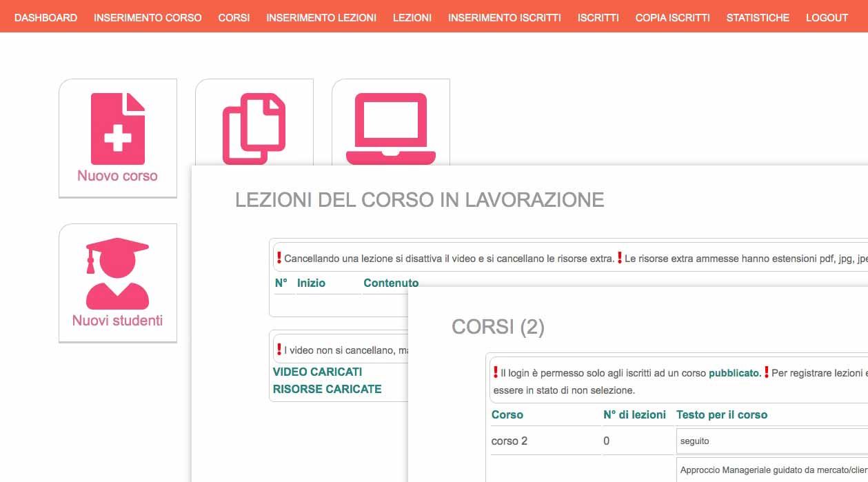This screenshot has width=868, height=482.
Task: Open the STATISTICHE page
Action: coord(757,18)
